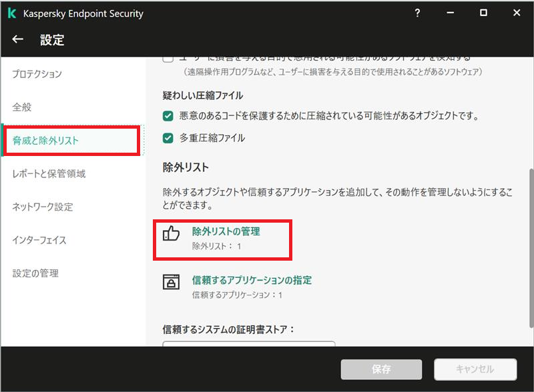
Task: Open the help question mark icon
Action: click(x=417, y=13)
